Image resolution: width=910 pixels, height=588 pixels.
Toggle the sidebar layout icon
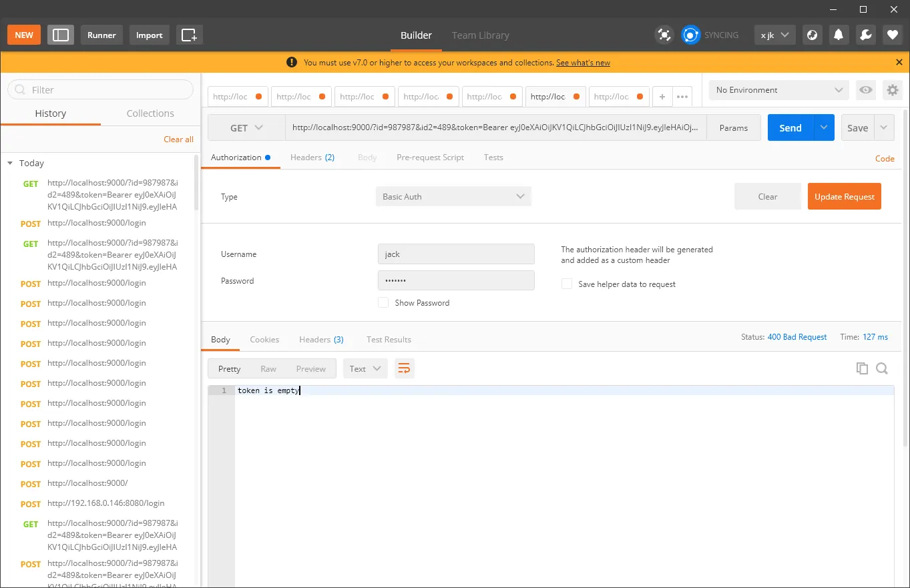coord(61,35)
